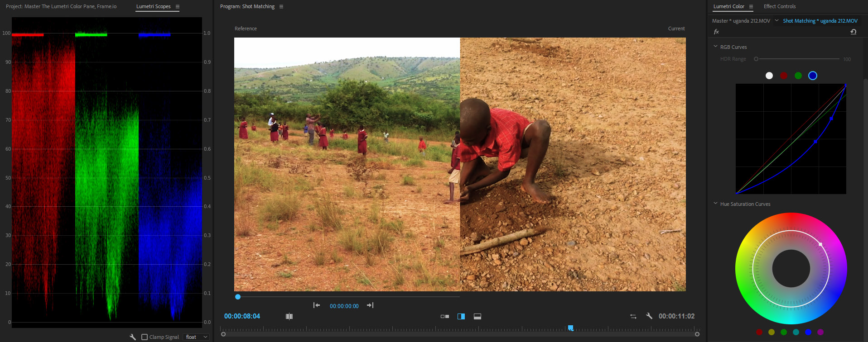868x342 pixels.
Task: Select the Program: Shot Matching tab
Action: coord(247,6)
